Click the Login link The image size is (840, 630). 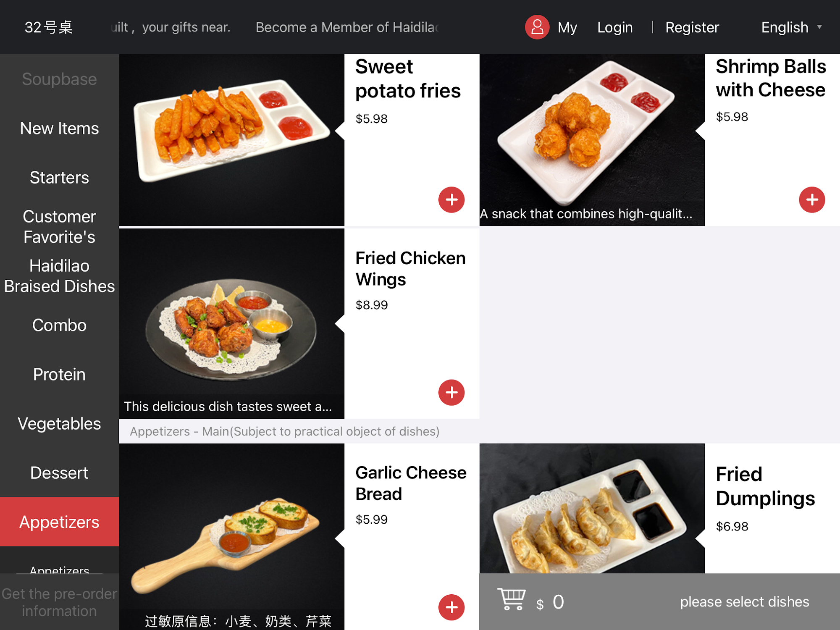tap(615, 27)
